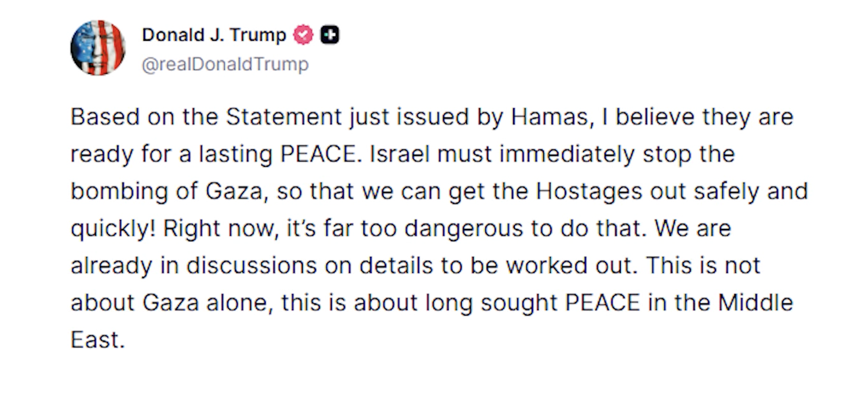Click the word "Middle" near the end

coord(756,303)
